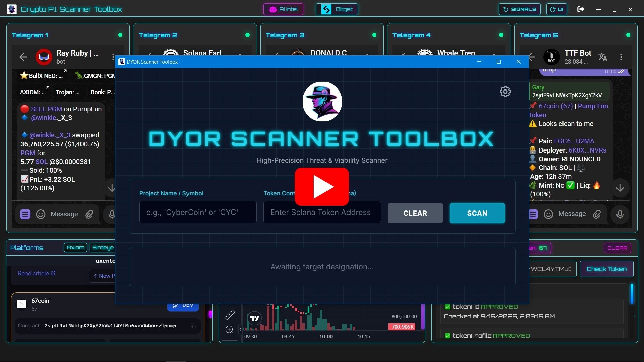Viewport: 644px width, 362px height.
Task: Open the bot menu icon in Telegram 1
Action: coord(25,214)
